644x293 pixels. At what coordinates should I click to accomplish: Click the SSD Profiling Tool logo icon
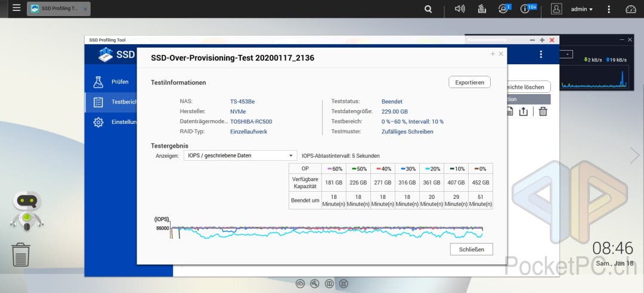pos(106,55)
